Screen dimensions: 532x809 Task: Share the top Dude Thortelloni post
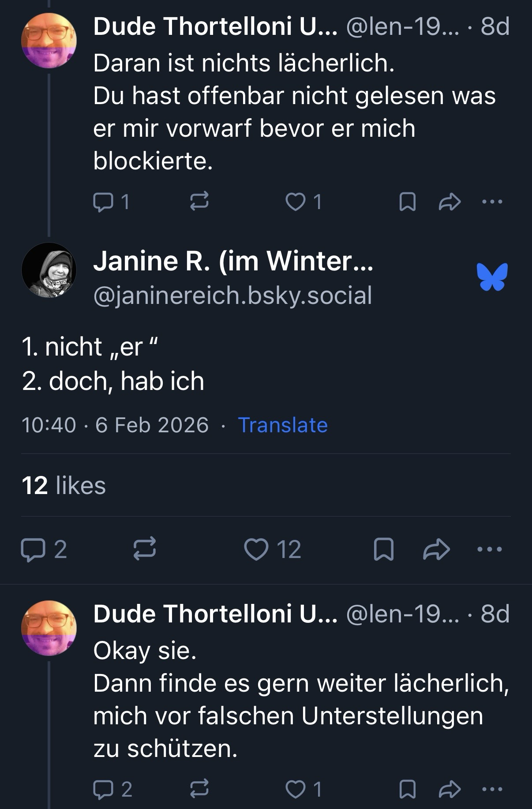(450, 202)
